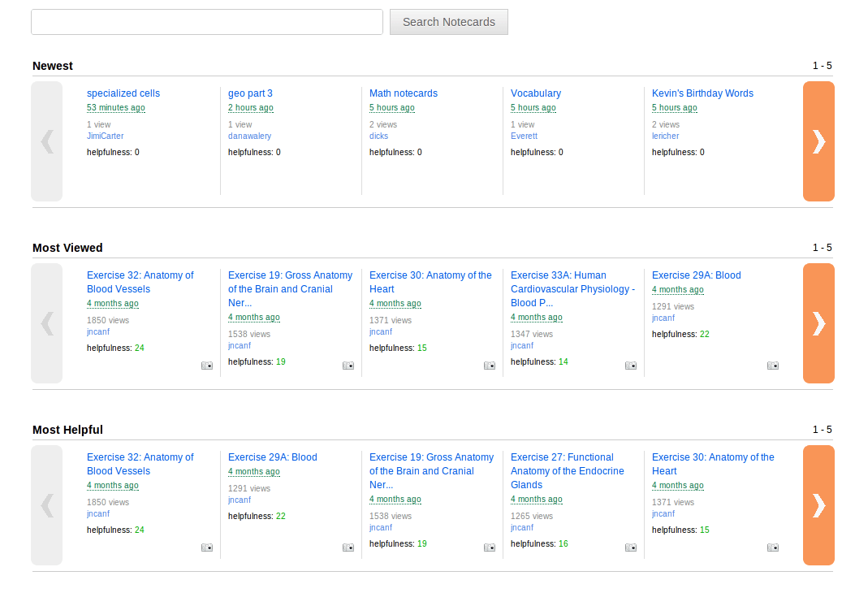The image size is (868, 593).
Task: Click '4 months ago' under Exercise 27
Action: pyautogui.click(x=537, y=499)
